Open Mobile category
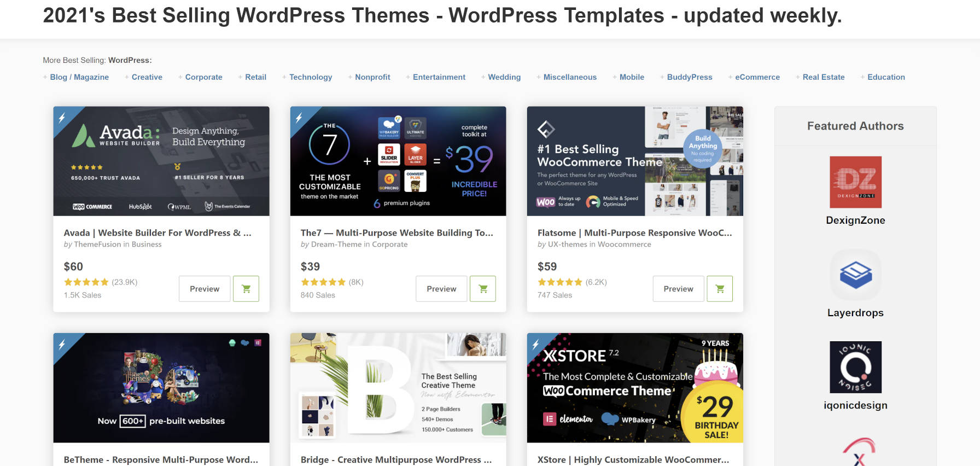 632,77
